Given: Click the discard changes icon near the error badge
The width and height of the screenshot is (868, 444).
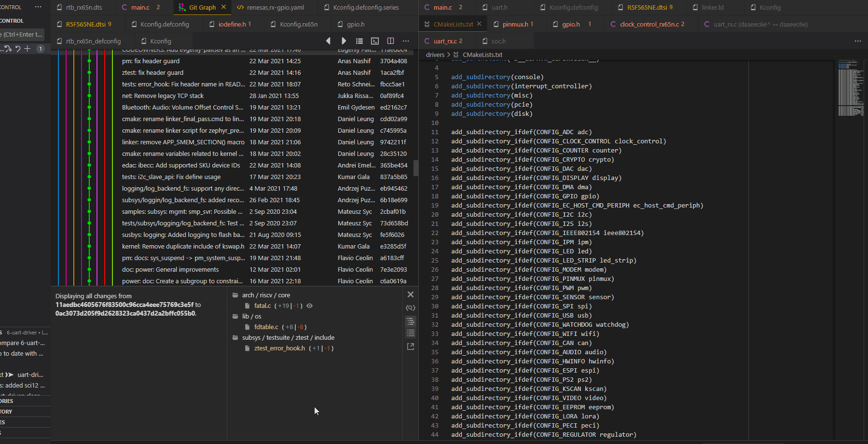Looking at the screenshot, I should [x=18, y=48].
